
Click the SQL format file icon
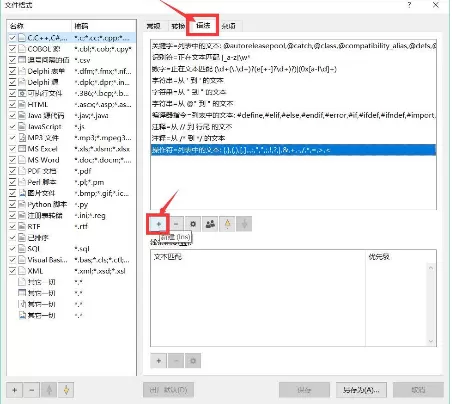(x=22, y=249)
